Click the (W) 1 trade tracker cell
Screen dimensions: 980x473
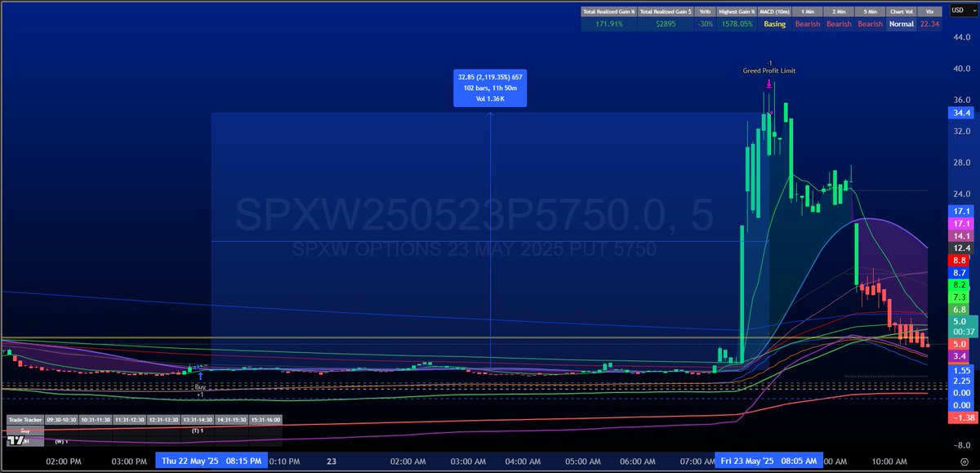click(61, 441)
